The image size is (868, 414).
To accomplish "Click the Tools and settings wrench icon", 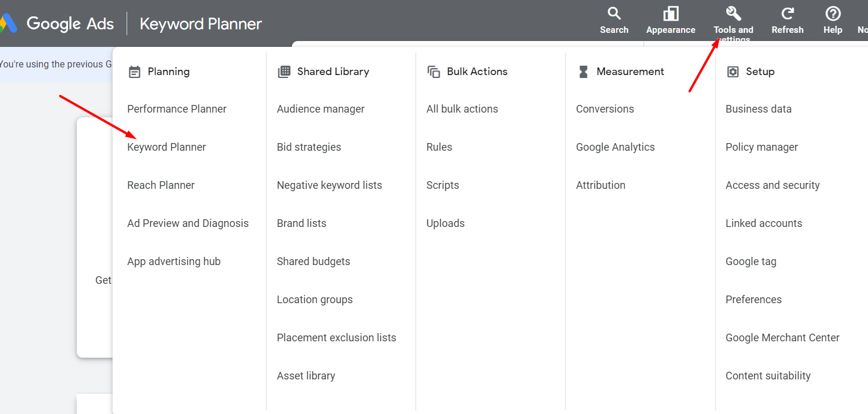I will [x=733, y=13].
